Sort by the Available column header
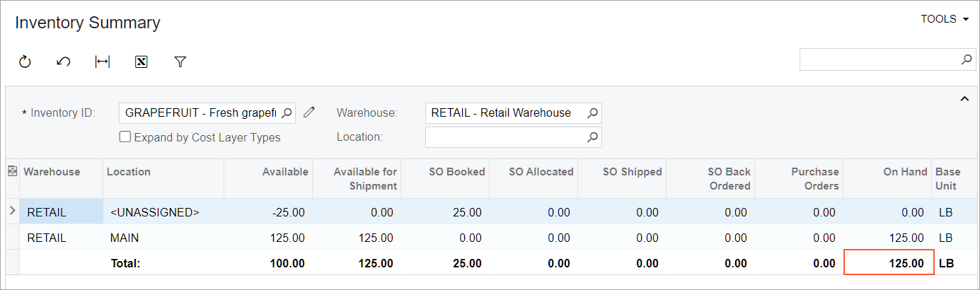 pyautogui.click(x=285, y=172)
